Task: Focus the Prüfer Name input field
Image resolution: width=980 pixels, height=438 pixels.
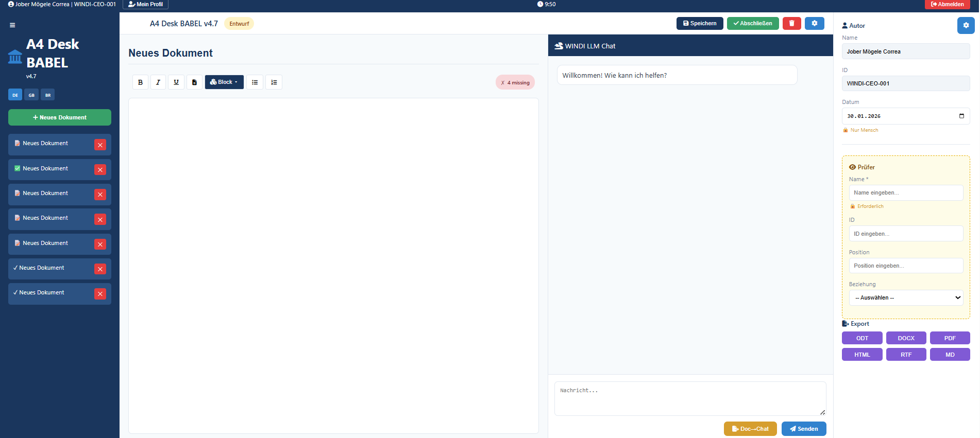Action: point(906,193)
